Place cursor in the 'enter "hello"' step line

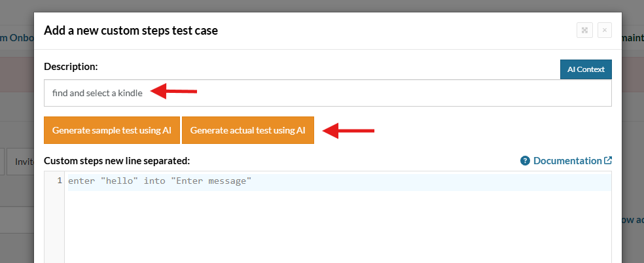(160, 181)
